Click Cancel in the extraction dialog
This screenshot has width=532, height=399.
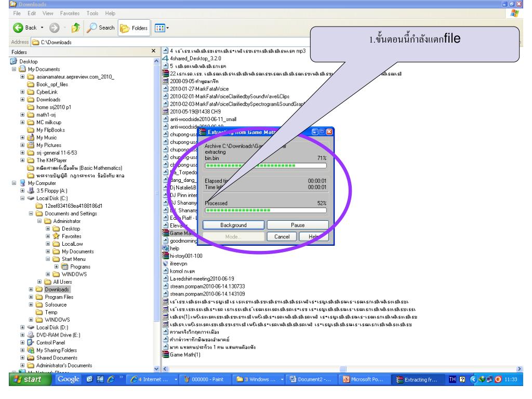tap(282, 236)
